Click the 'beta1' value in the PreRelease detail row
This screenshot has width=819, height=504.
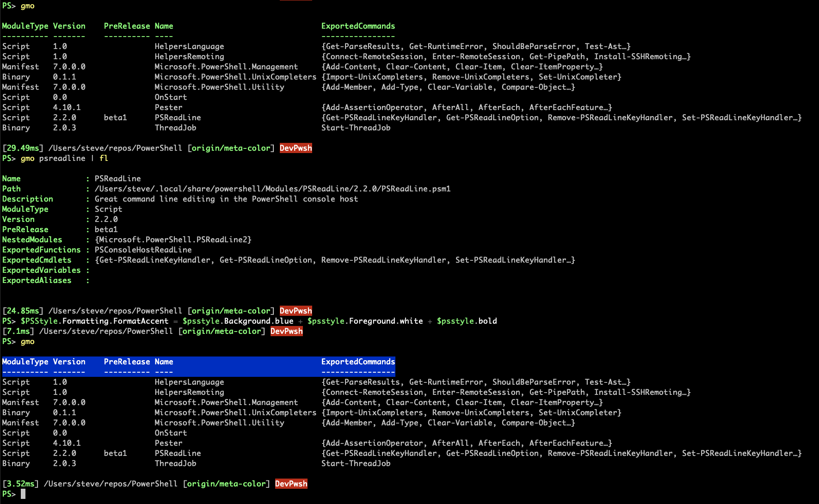[x=106, y=229]
